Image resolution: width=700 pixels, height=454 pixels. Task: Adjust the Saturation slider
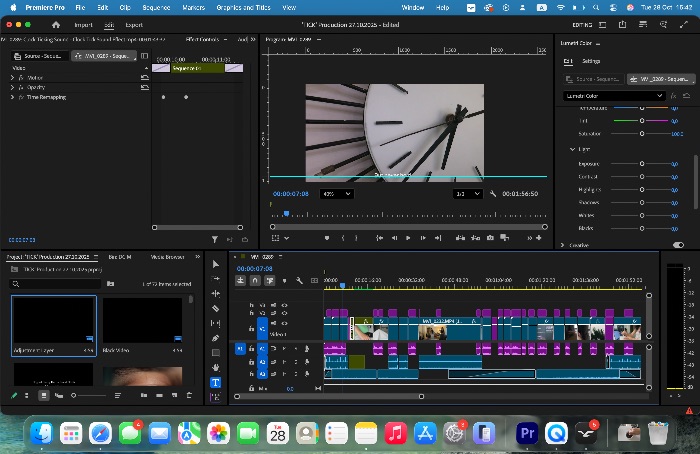click(642, 133)
